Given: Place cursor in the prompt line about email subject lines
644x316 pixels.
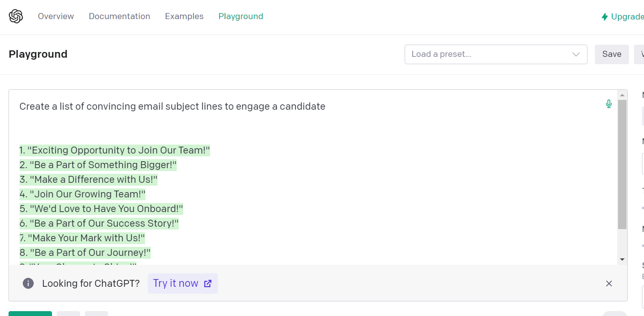Looking at the screenshot, I should coord(172,106).
